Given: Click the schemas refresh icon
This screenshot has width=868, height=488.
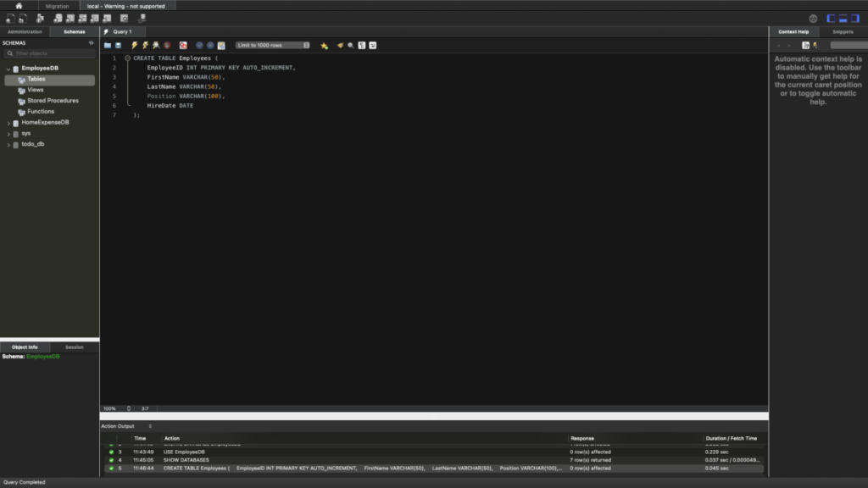Looking at the screenshot, I should click(x=92, y=42).
